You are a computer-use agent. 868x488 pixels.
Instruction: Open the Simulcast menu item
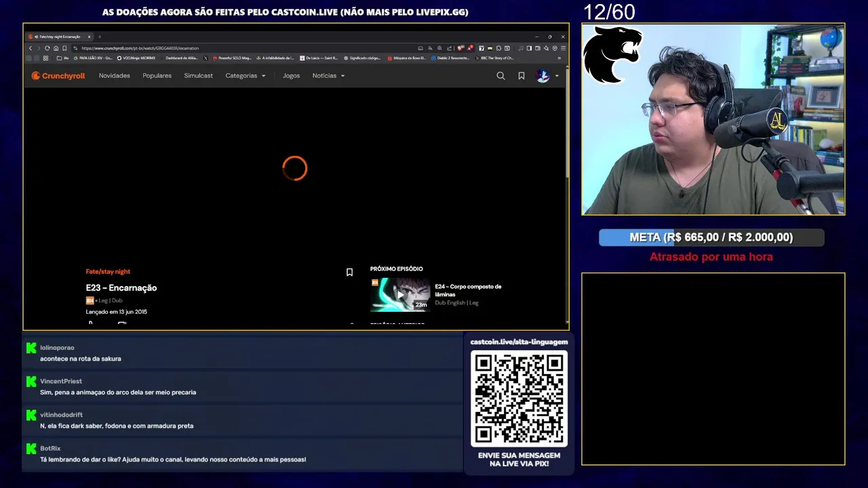[x=199, y=76]
